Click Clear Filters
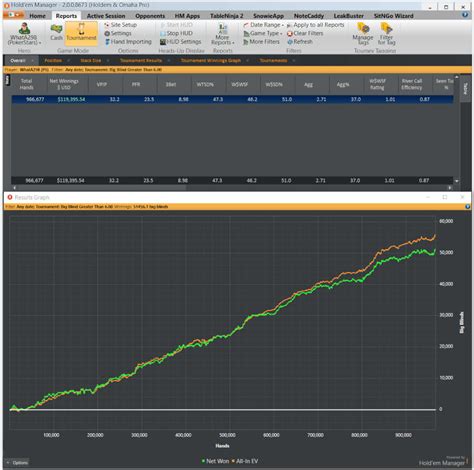Image resolution: width=474 pixels, height=470 pixels. click(305, 33)
